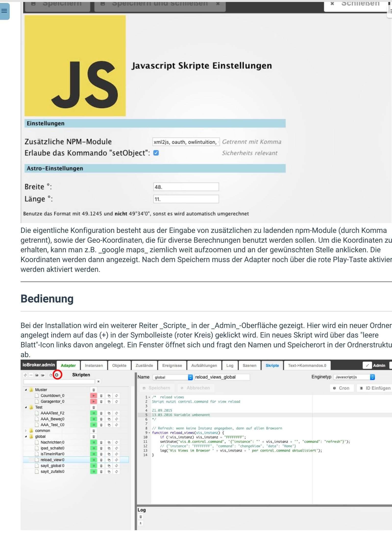Click the Breite latitude input field
This screenshot has width=392, height=539.
pos(186,187)
